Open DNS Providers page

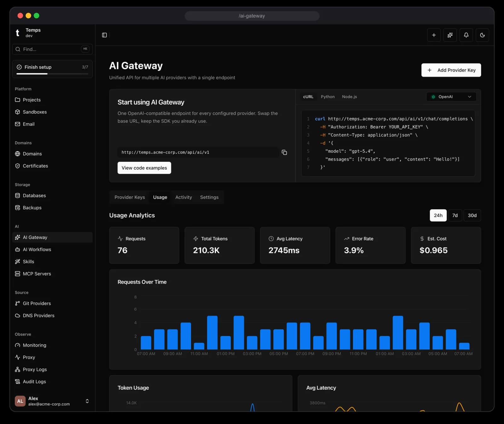point(52,316)
